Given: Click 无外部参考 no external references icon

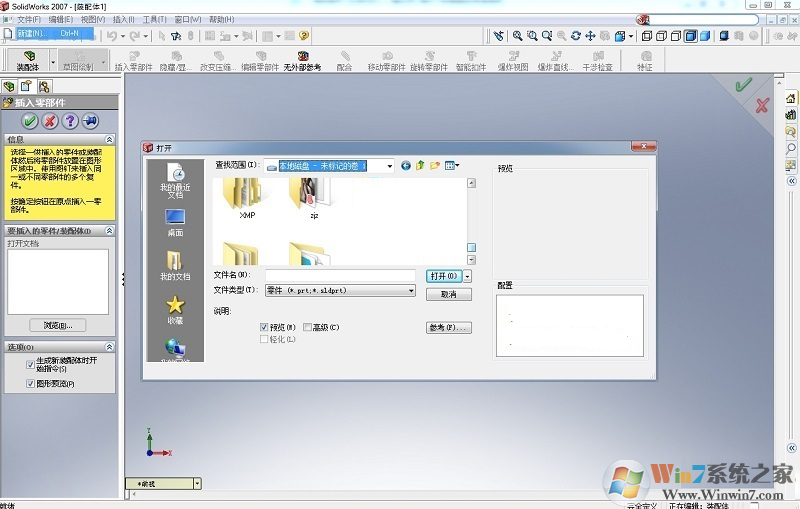Looking at the screenshot, I should point(303,61).
